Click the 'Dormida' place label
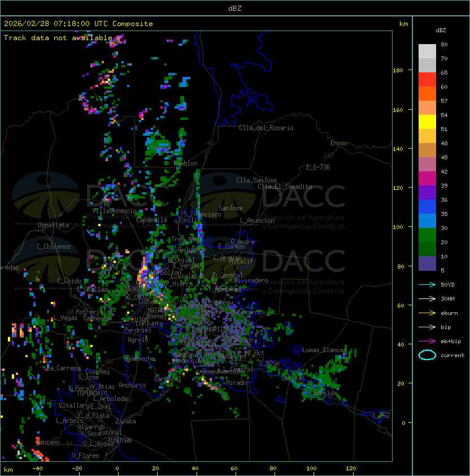470x476 pixels. pos(325,393)
